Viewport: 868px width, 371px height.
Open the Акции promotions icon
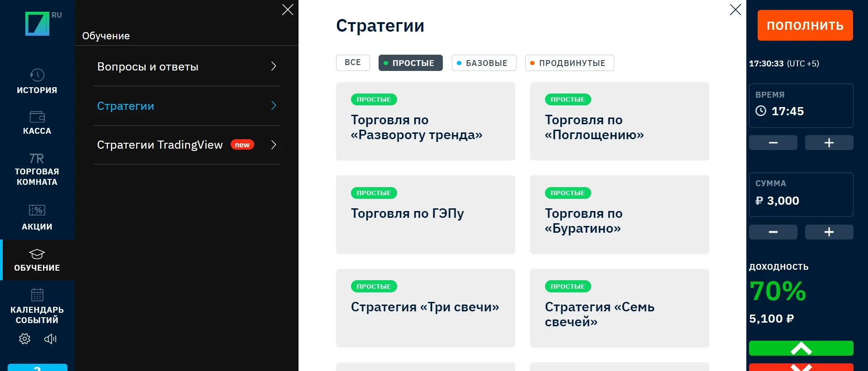click(37, 210)
